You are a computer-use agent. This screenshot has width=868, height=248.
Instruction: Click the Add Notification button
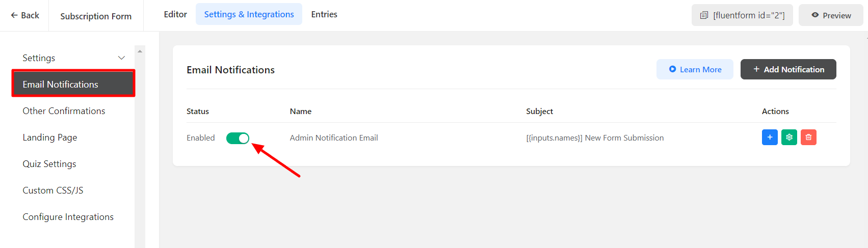(788, 69)
